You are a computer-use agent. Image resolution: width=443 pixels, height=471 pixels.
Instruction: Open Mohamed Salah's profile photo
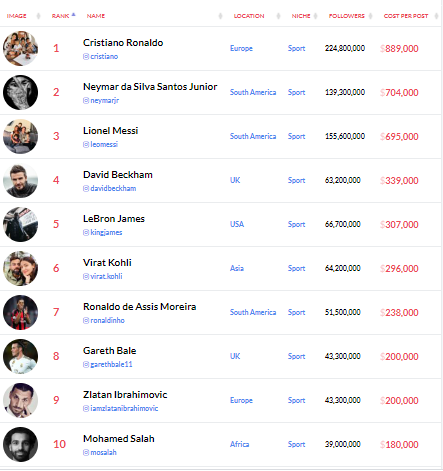20,444
